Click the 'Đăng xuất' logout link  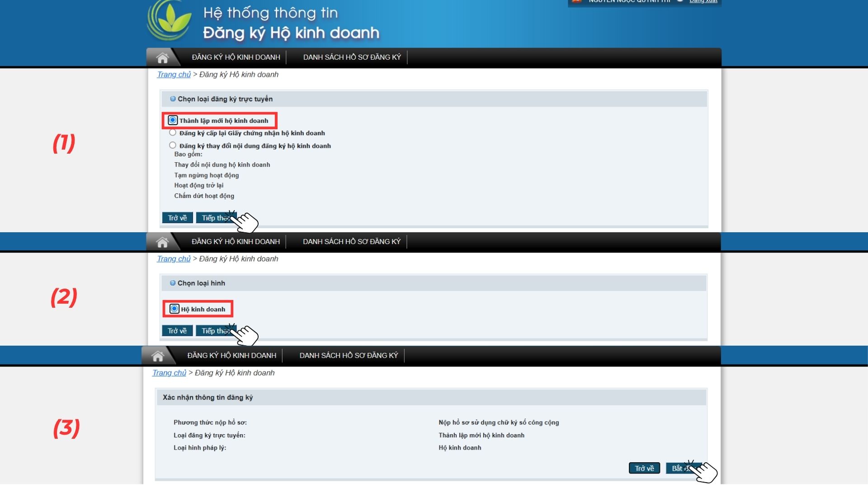(x=703, y=1)
